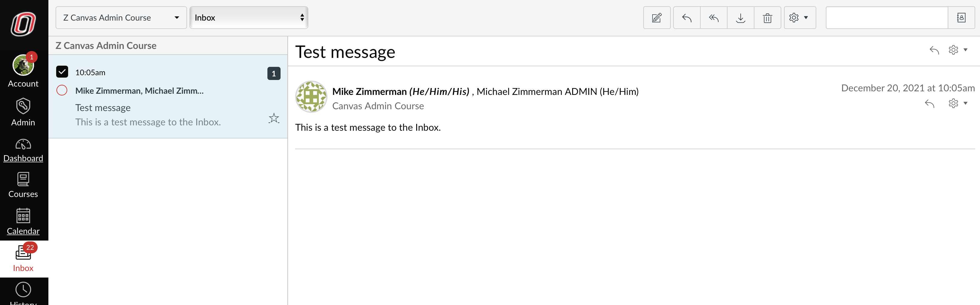This screenshot has height=305, width=980.
Task: Open the Inbox mailbox selector
Action: [x=249, y=17]
